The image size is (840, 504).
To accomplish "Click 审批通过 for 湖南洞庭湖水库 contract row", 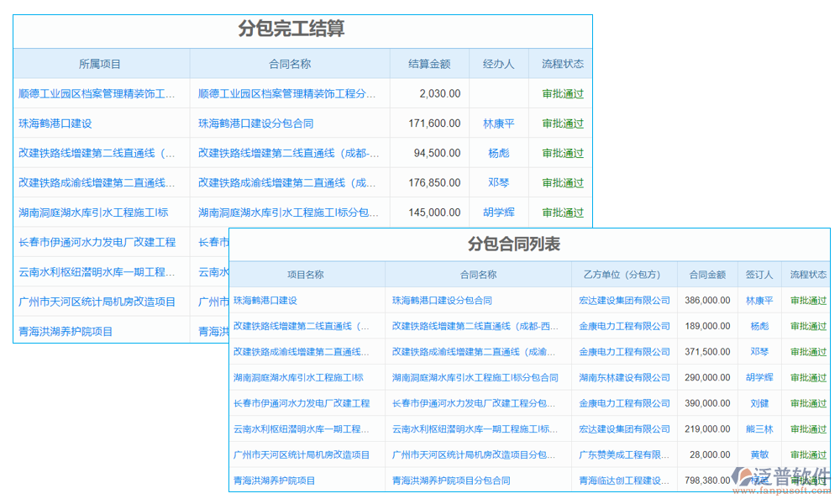I will [x=808, y=377].
